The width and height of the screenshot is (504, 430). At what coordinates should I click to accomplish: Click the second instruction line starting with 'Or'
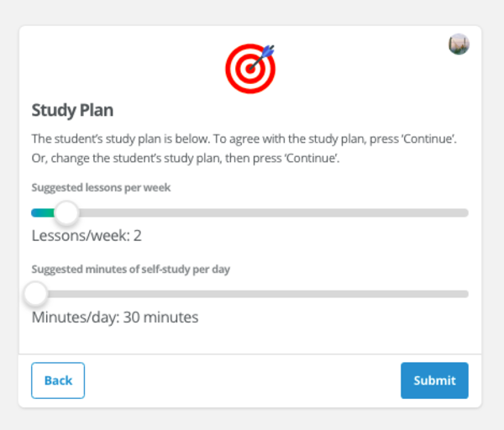[x=186, y=158]
